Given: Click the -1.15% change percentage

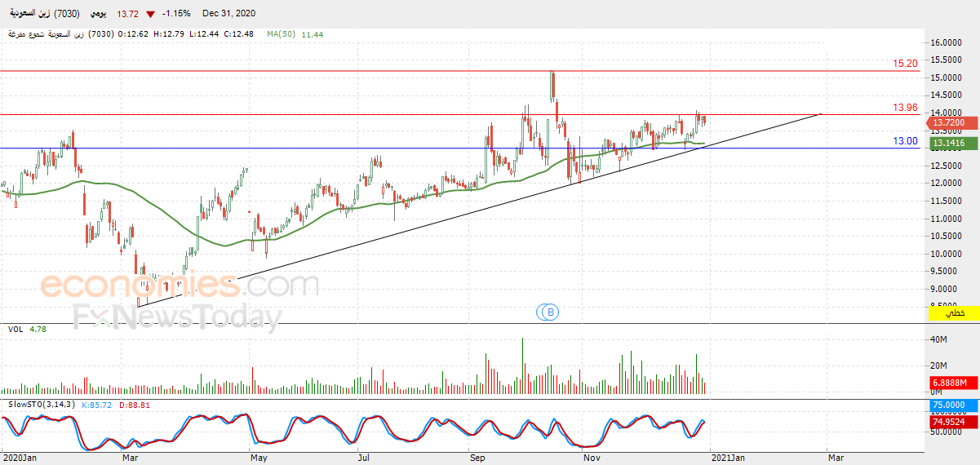Looking at the screenshot, I should click(x=176, y=14).
